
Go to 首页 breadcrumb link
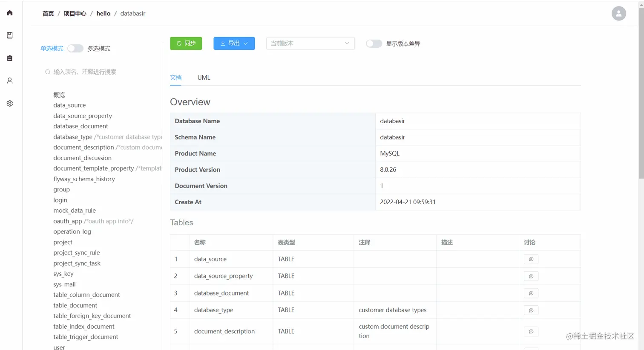tap(48, 14)
